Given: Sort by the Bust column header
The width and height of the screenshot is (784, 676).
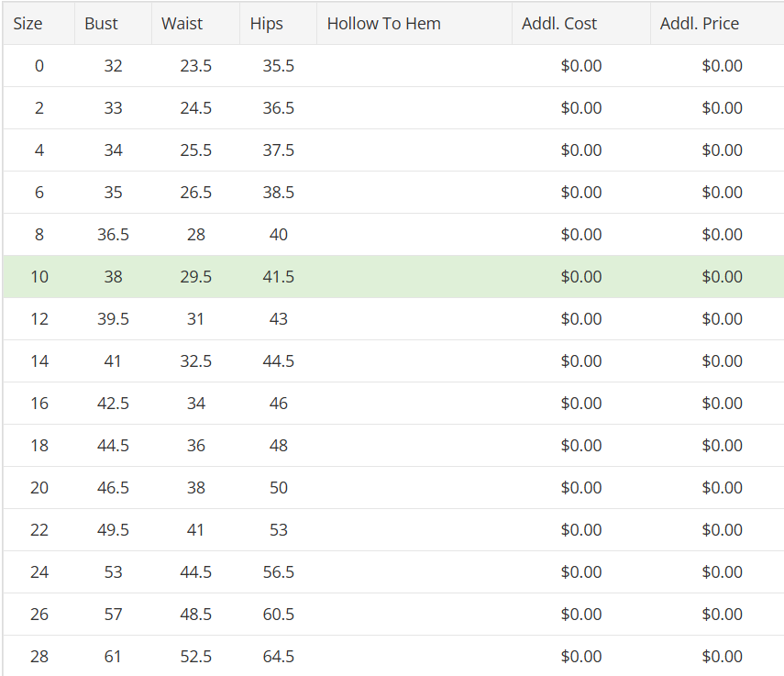Looking at the screenshot, I should tap(114, 24).
